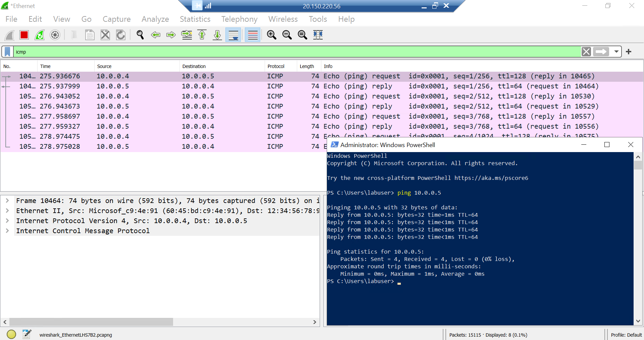The height and width of the screenshot is (340, 644).
Task: Go to the last packet
Action: coord(217,35)
